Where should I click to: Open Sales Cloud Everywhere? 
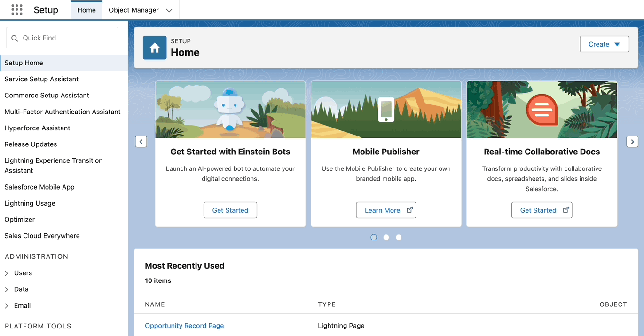pyautogui.click(x=42, y=236)
